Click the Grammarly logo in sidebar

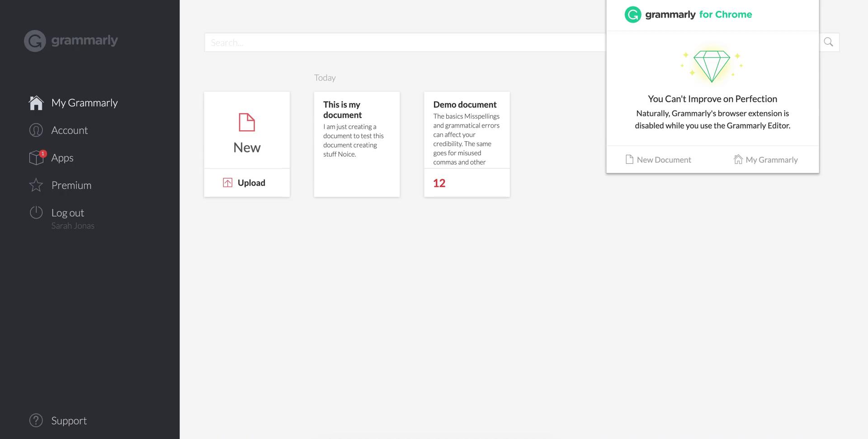(71, 41)
